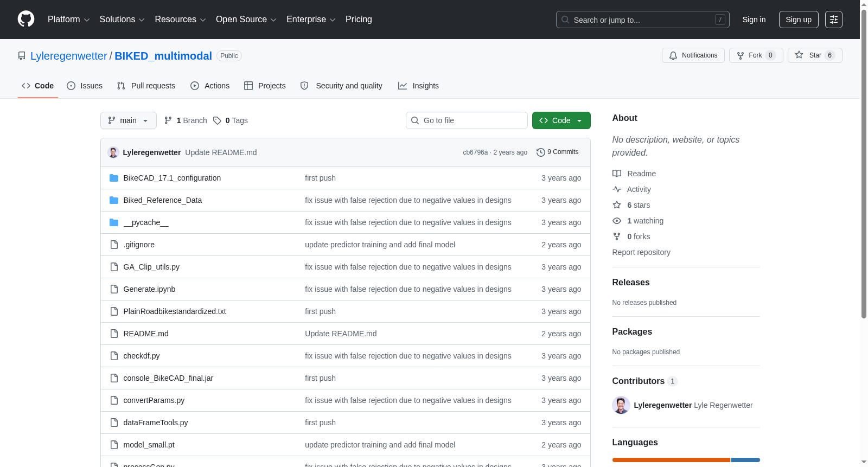The width and height of the screenshot is (868, 467).
Task: Open the Generate.ipynb file
Action: pos(149,289)
